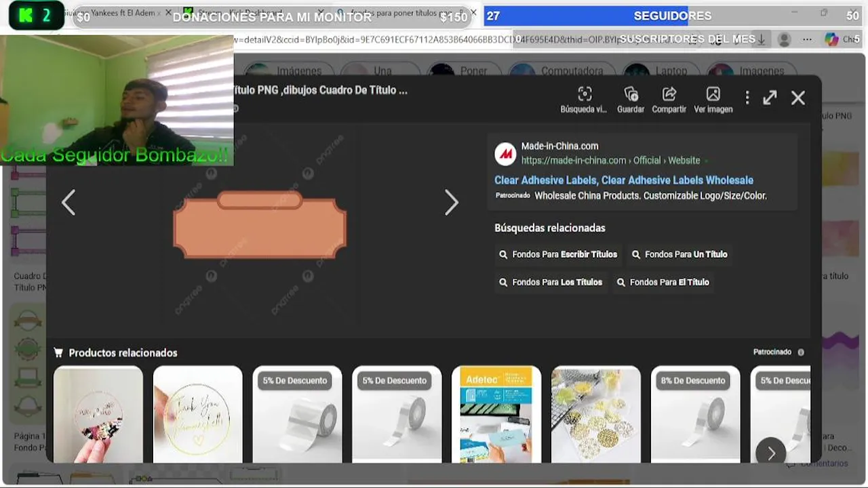Open Thank You gold circle sticker product

pos(197,414)
